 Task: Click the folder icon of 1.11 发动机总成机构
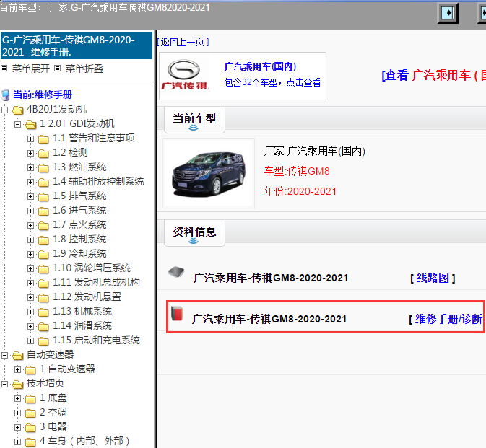[x=43, y=283]
